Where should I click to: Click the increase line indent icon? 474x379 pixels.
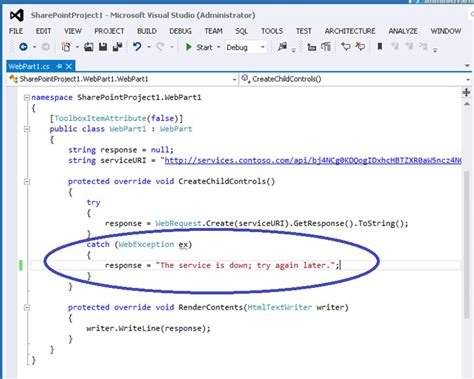click(326, 47)
